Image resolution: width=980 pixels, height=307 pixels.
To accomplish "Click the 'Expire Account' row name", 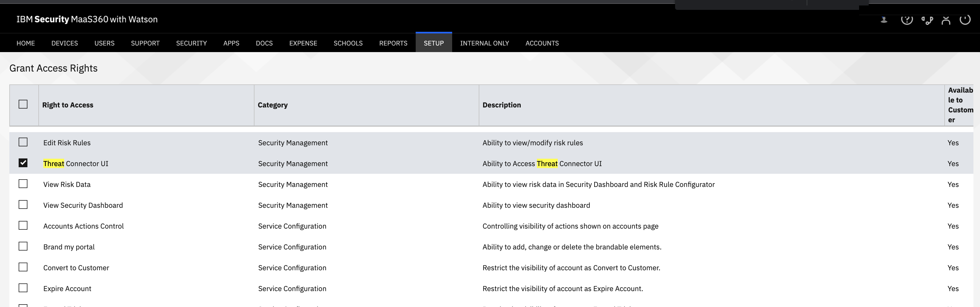I will 67,289.
